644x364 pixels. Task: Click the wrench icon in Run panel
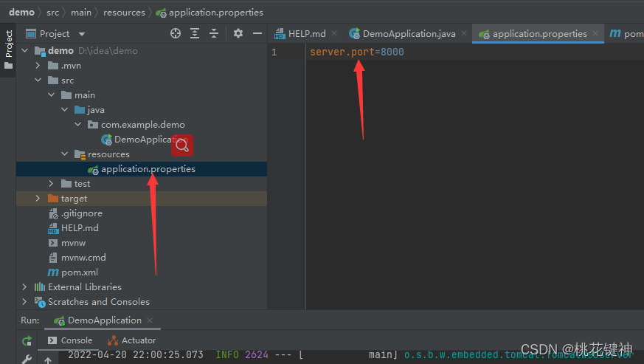point(27,360)
